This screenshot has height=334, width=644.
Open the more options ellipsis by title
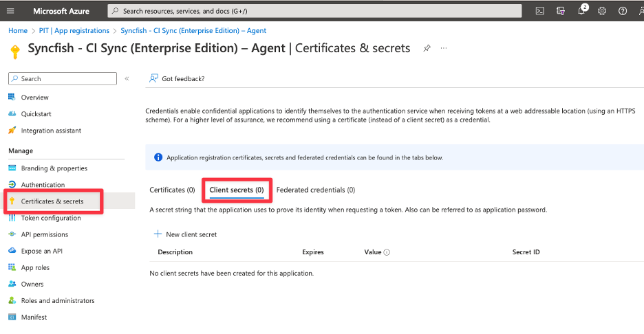click(444, 48)
